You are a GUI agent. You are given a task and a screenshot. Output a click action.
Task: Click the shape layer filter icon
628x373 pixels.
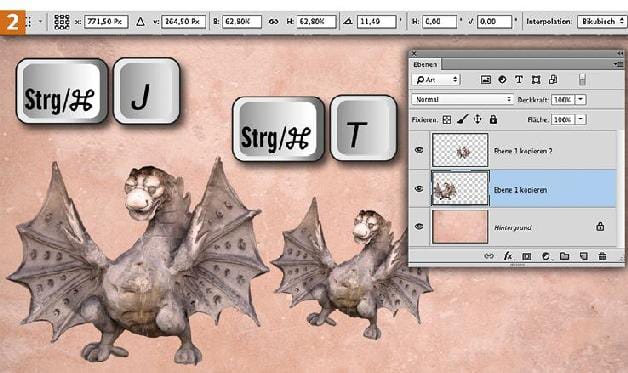(536, 79)
